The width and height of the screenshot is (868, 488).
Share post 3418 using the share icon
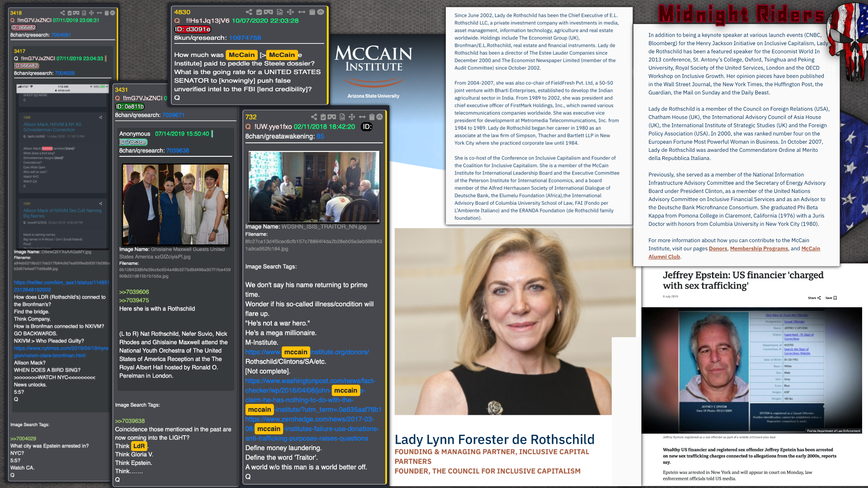click(62, 13)
